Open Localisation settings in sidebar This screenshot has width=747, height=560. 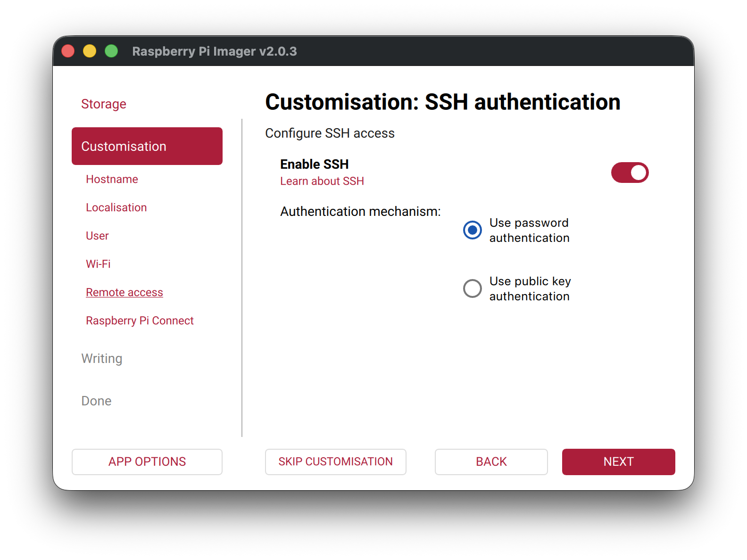[116, 207]
